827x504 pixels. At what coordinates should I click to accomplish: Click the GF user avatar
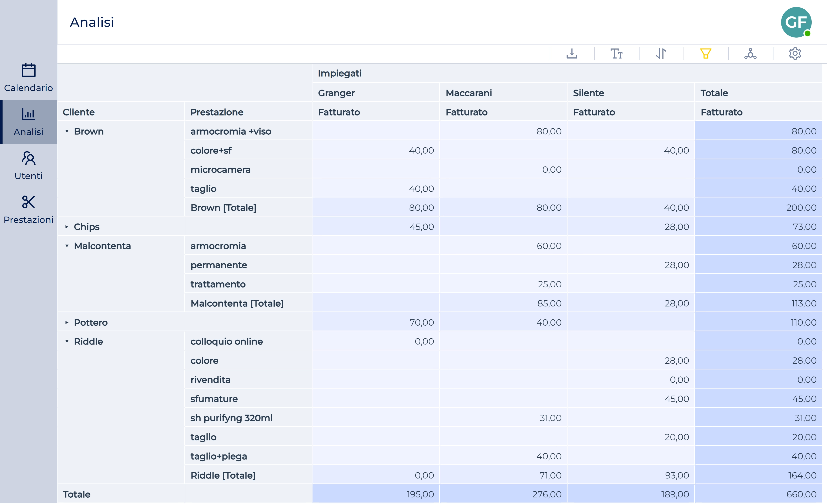(796, 23)
